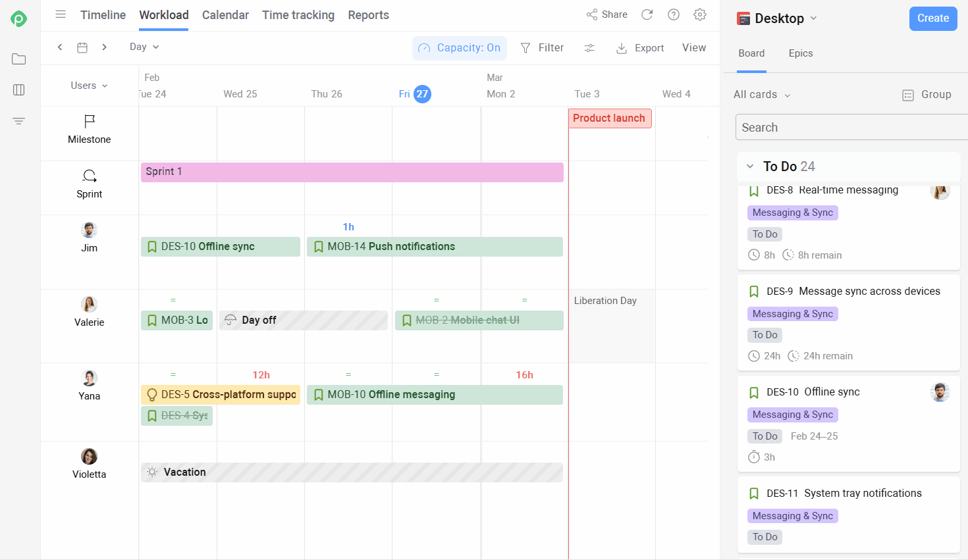The image size is (968, 560).
Task: Click the sidebar filter lines icon
Action: tap(19, 121)
